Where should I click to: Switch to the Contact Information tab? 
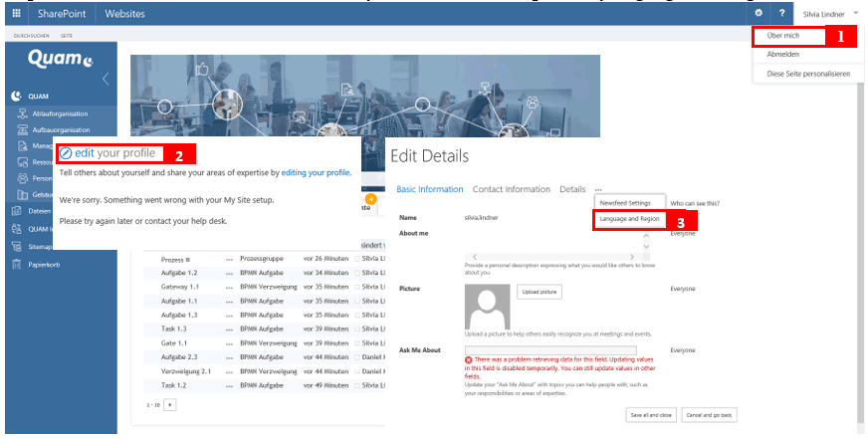511,189
